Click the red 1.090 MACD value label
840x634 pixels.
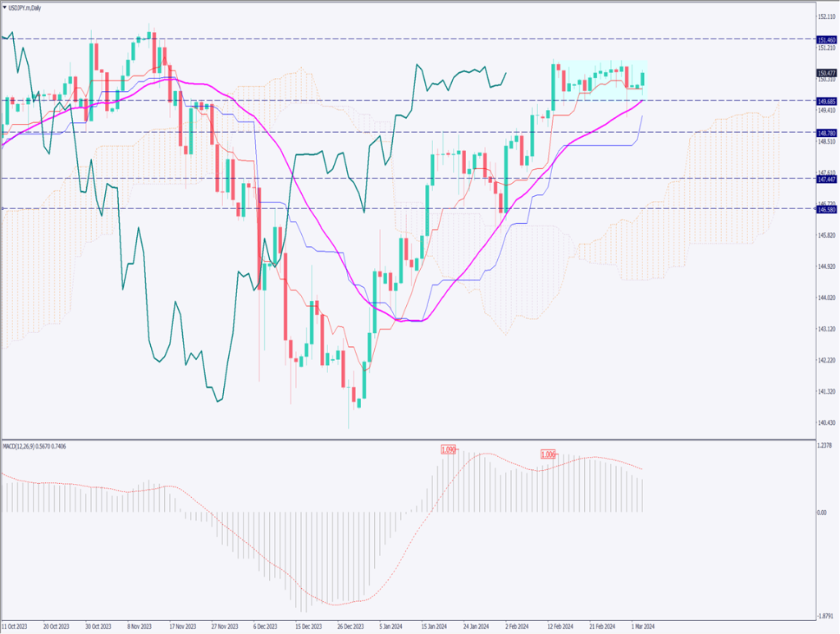click(448, 449)
